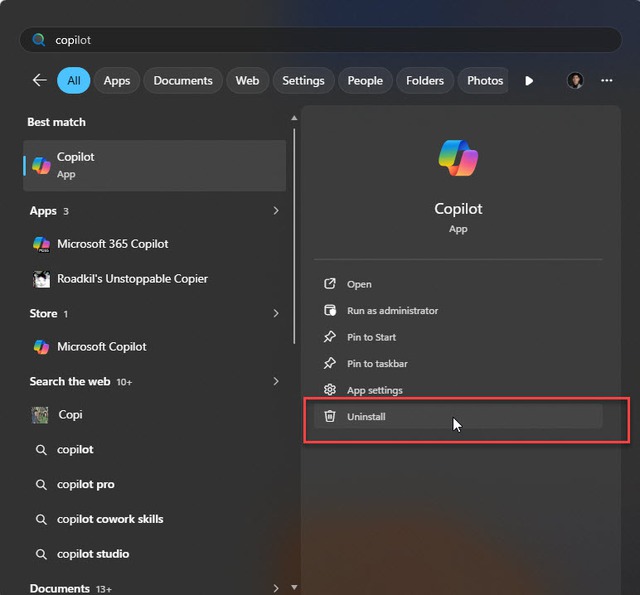This screenshot has height=595, width=640.
Task: Click Copilot title in preview pane
Action: pyautogui.click(x=458, y=209)
